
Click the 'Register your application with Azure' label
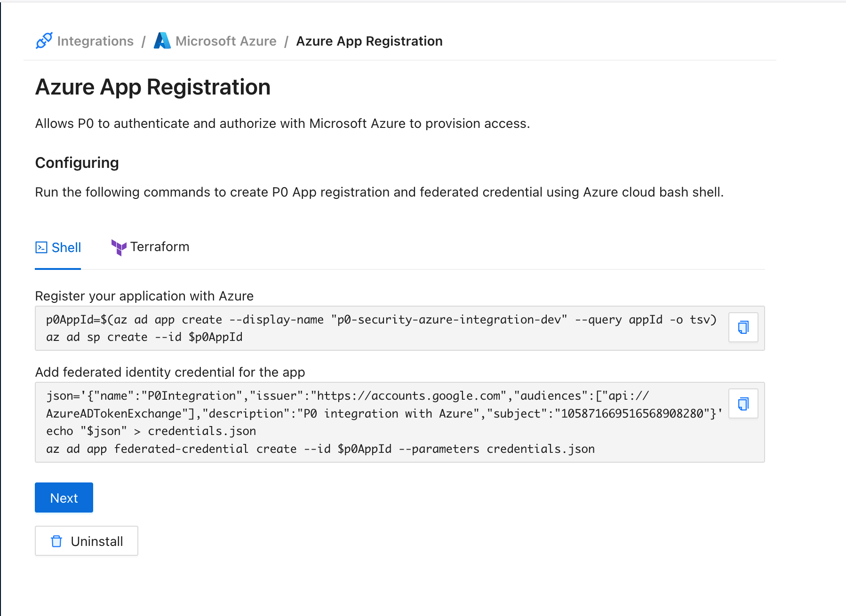click(x=144, y=296)
